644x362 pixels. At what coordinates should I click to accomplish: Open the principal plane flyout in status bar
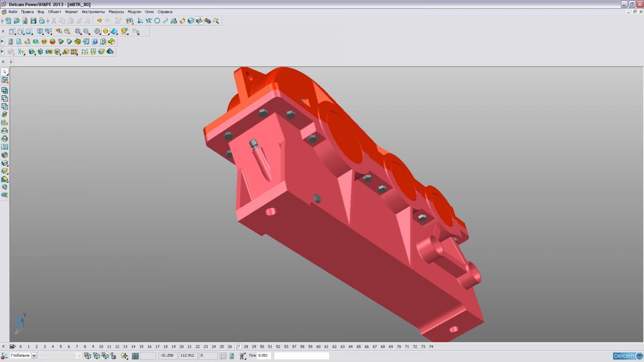(x=124, y=355)
